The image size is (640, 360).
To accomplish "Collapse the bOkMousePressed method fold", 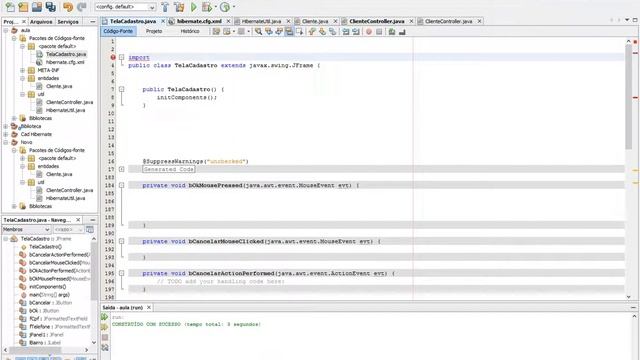I will [122, 185].
